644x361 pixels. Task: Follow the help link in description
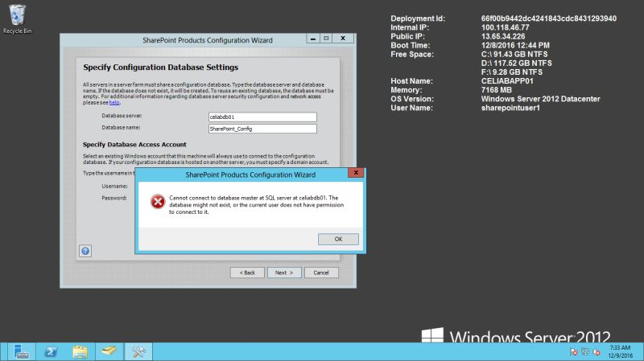[114, 103]
